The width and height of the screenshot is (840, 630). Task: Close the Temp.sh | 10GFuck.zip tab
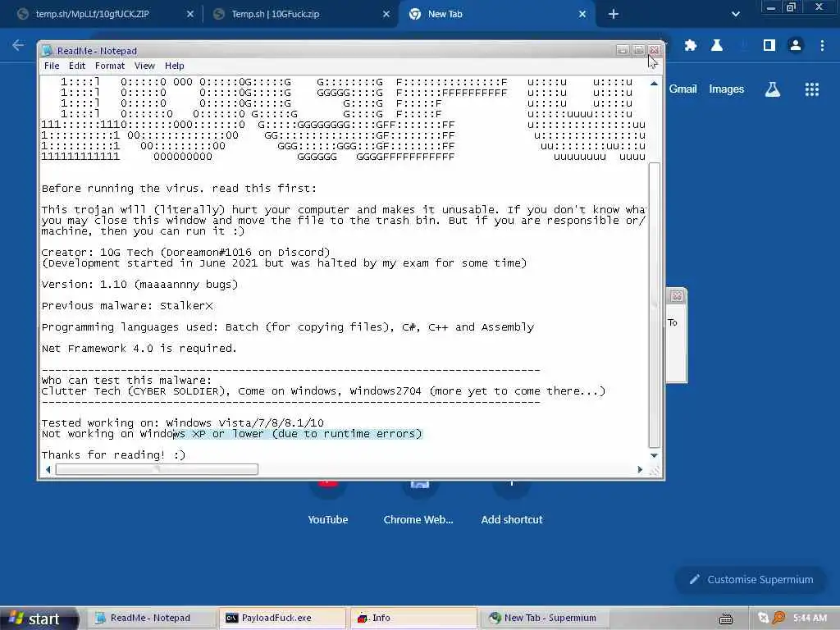tap(386, 15)
